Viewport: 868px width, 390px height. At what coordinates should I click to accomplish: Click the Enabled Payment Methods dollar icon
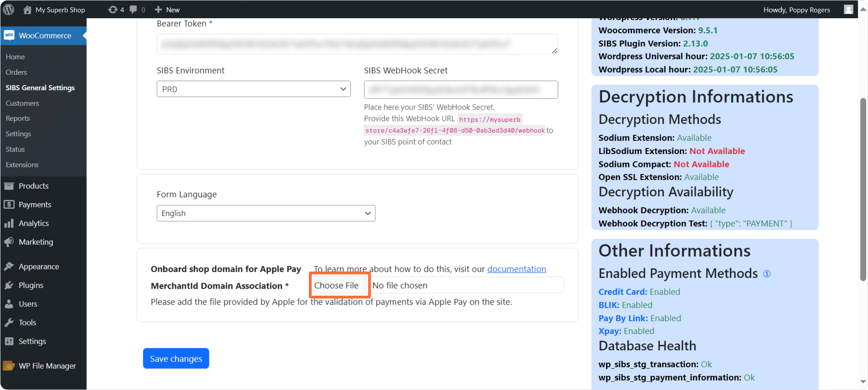point(767,274)
